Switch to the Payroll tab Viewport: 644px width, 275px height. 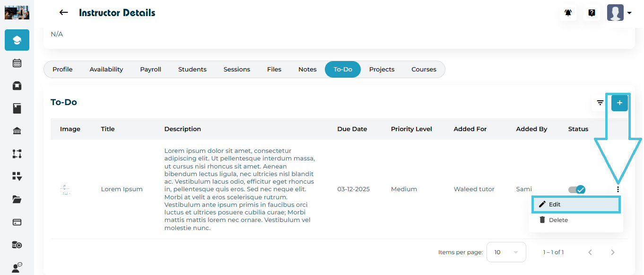click(150, 69)
